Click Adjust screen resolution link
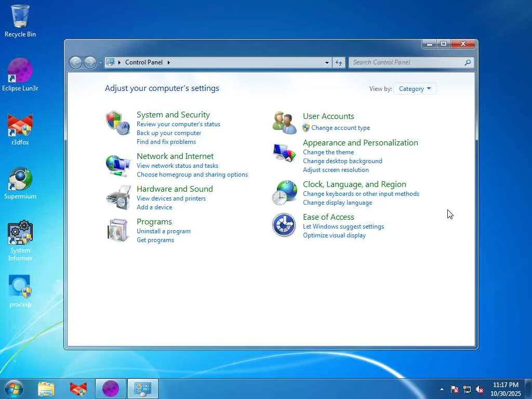This screenshot has height=399, width=532. click(x=336, y=170)
